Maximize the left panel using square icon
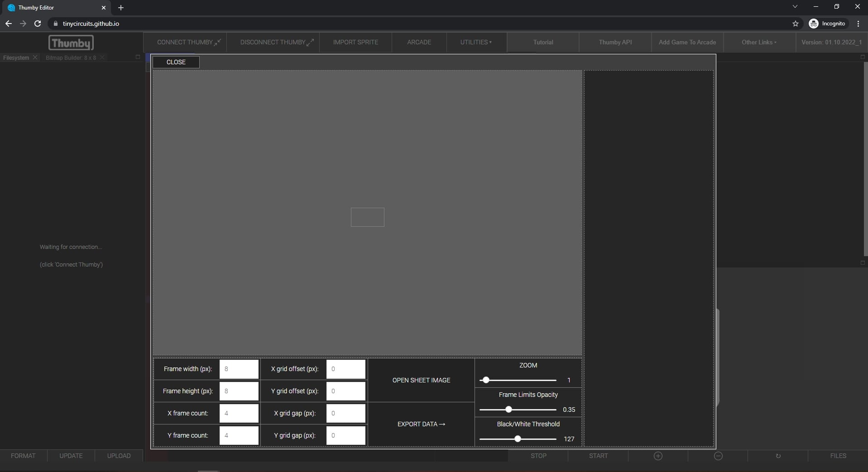The width and height of the screenshot is (868, 472). [138, 57]
